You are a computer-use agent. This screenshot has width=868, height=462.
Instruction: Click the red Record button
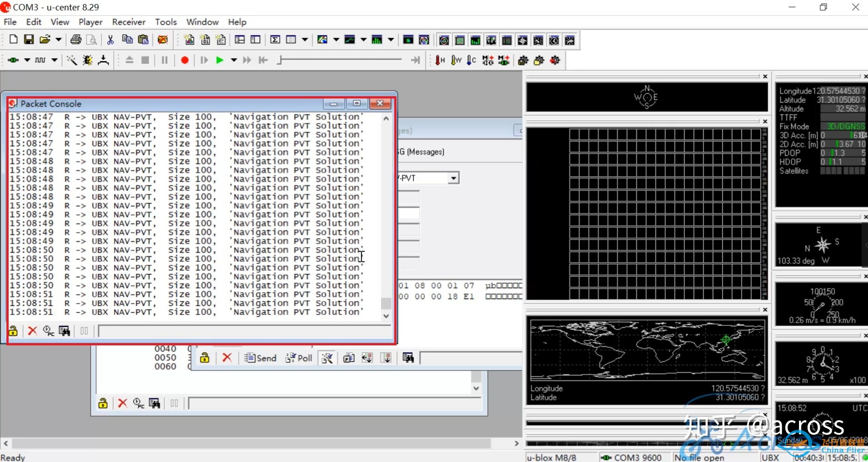[185, 60]
